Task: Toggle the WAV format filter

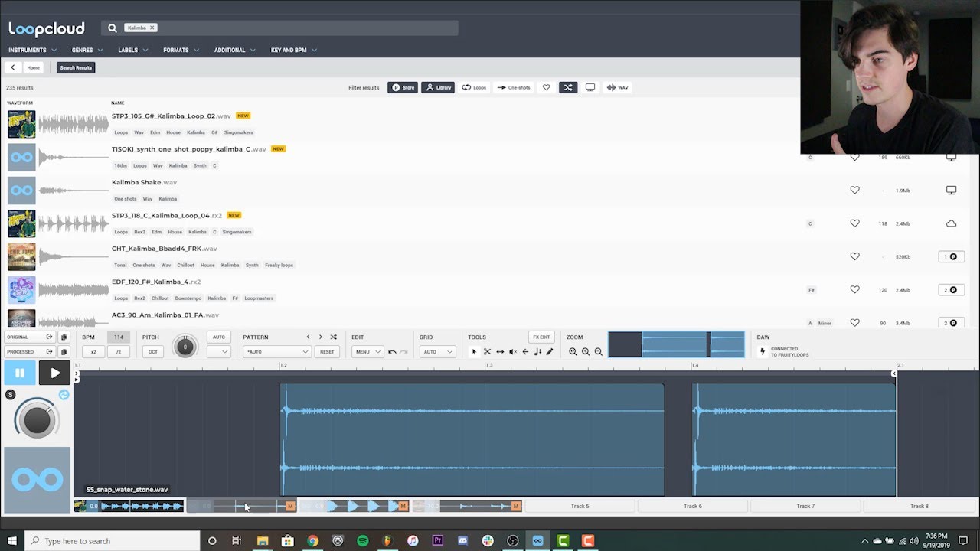Action: click(617, 87)
